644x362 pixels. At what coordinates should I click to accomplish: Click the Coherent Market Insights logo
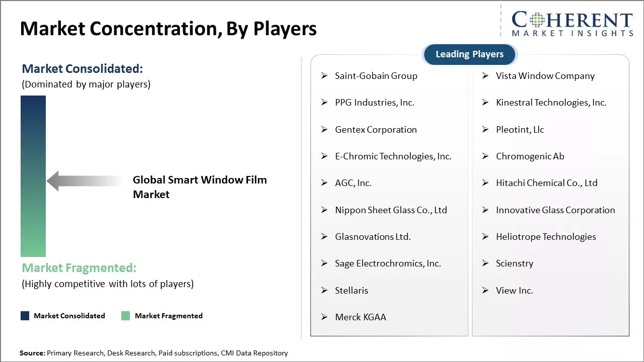tap(572, 24)
